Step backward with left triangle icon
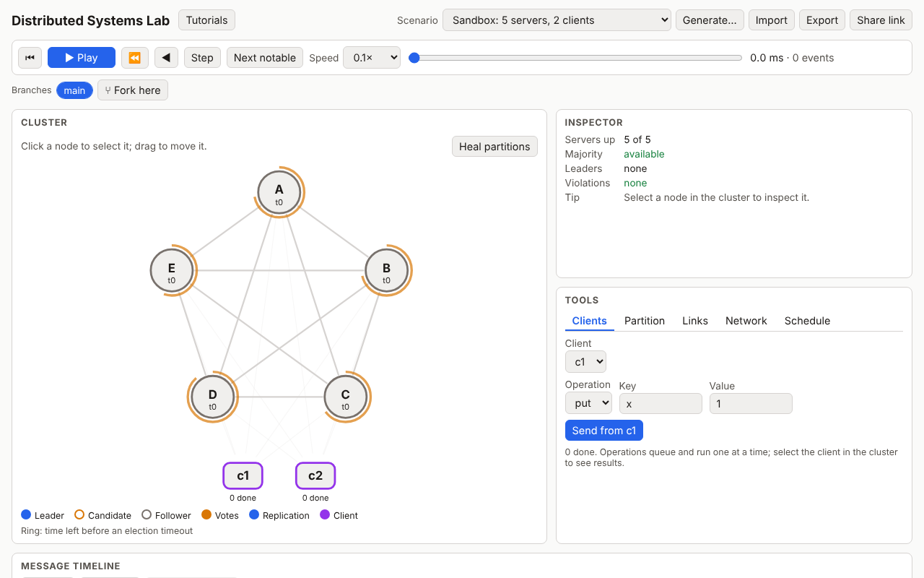Screen dimensions: 924x578 coord(166,58)
